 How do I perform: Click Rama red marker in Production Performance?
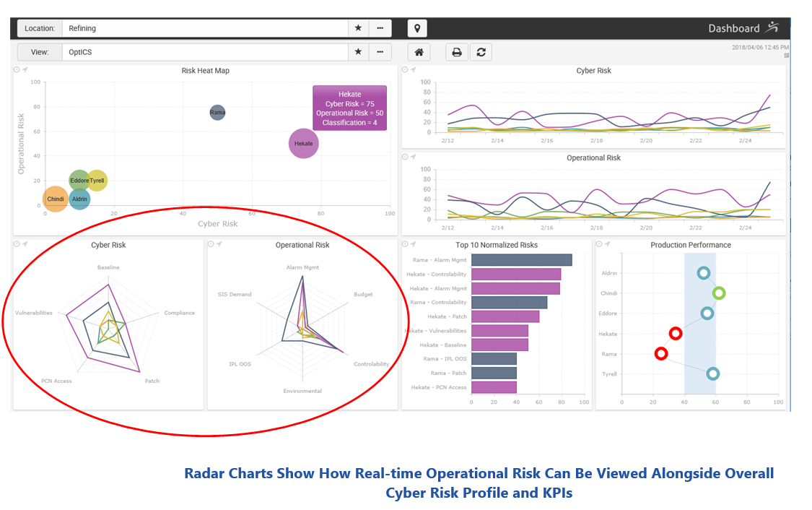click(x=660, y=353)
